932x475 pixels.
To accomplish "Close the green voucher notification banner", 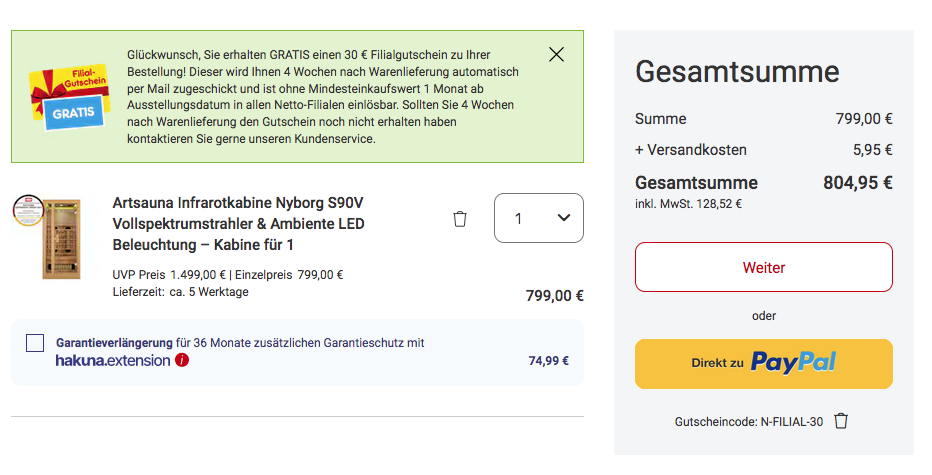I will click(x=557, y=54).
